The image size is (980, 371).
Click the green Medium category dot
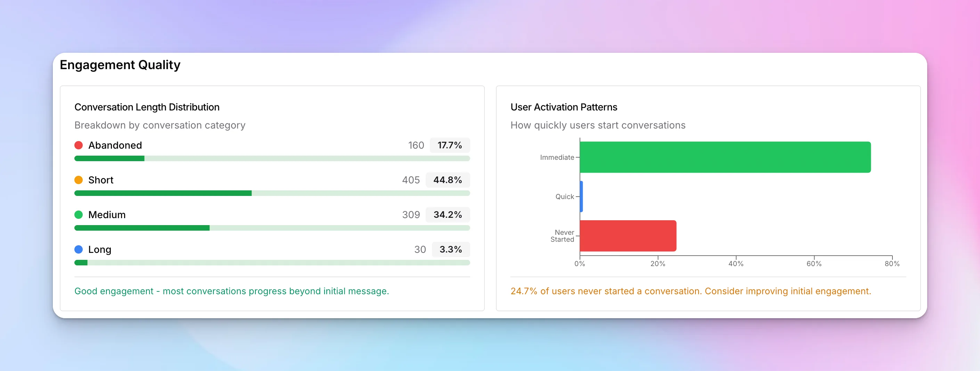tap(79, 214)
